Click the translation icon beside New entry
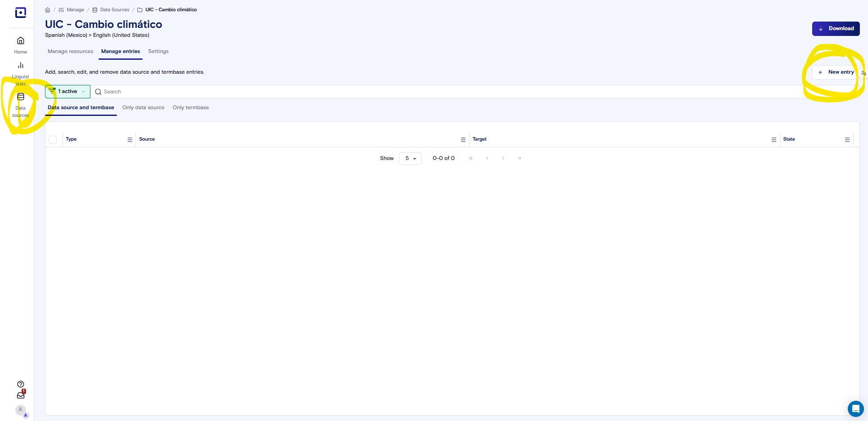This screenshot has height=421, width=868. click(864, 73)
